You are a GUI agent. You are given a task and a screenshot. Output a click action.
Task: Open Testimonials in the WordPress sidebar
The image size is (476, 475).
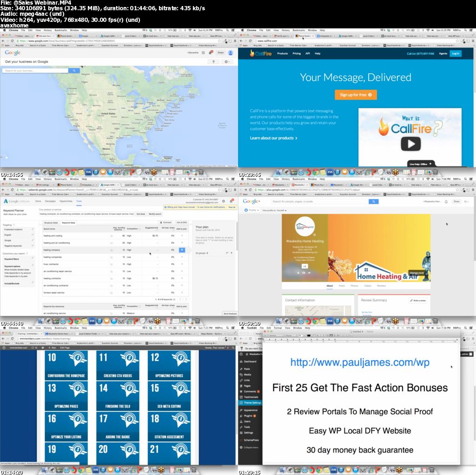click(251, 397)
